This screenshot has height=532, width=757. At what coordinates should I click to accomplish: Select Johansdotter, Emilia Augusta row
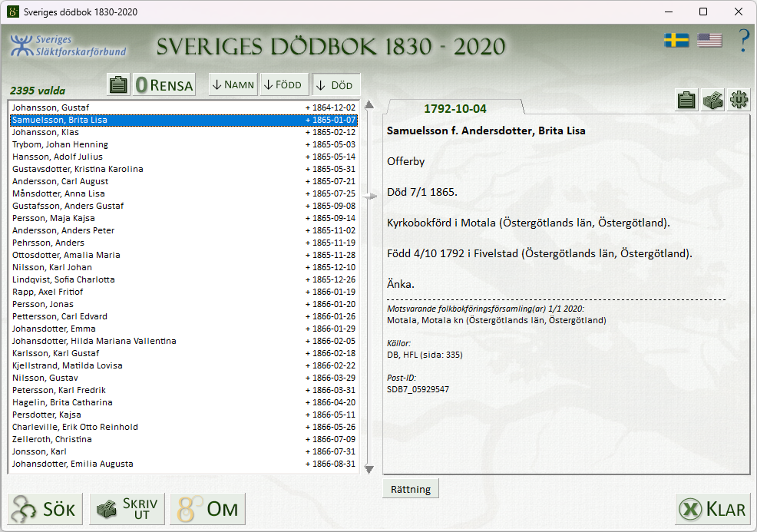point(183,464)
